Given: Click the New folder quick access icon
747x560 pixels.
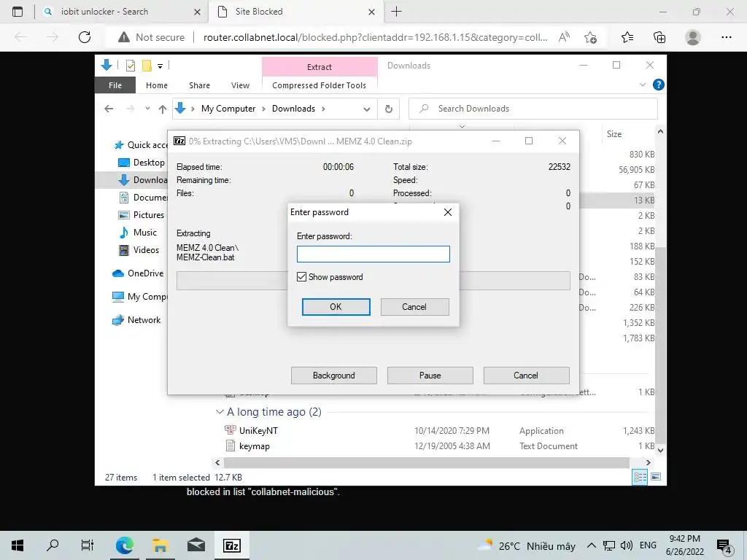Looking at the screenshot, I should (147, 66).
